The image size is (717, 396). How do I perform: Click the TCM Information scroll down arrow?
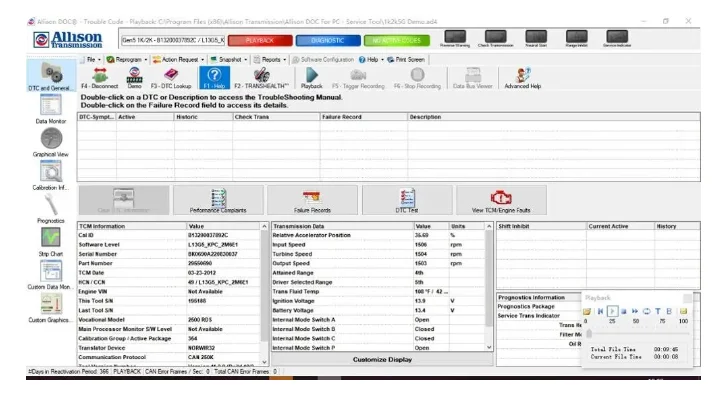tap(264, 362)
